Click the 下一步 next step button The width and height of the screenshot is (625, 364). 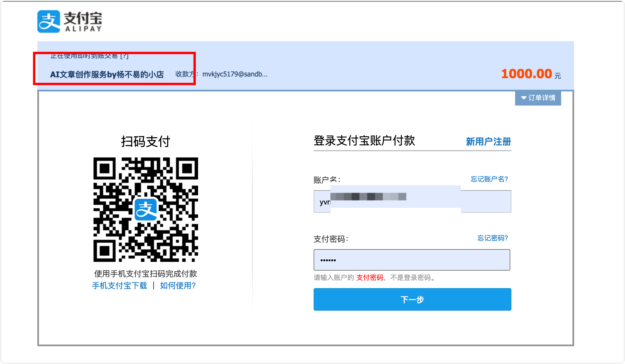(x=412, y=299)
